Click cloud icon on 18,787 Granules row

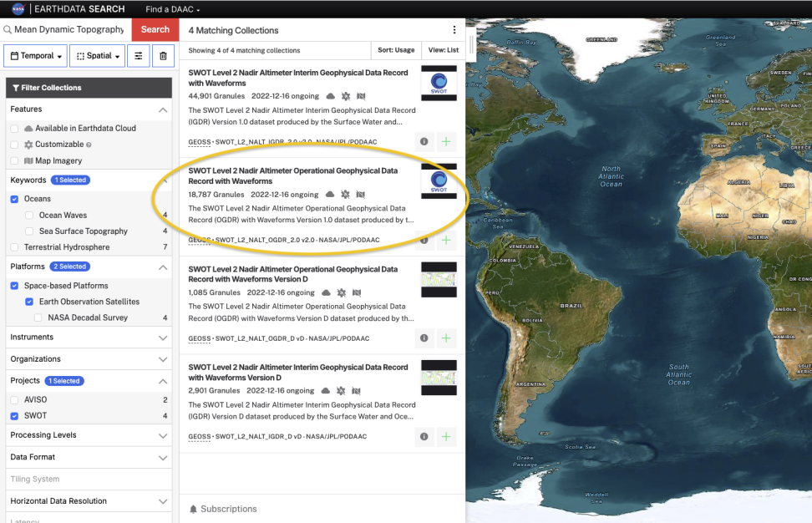point(330,194)
